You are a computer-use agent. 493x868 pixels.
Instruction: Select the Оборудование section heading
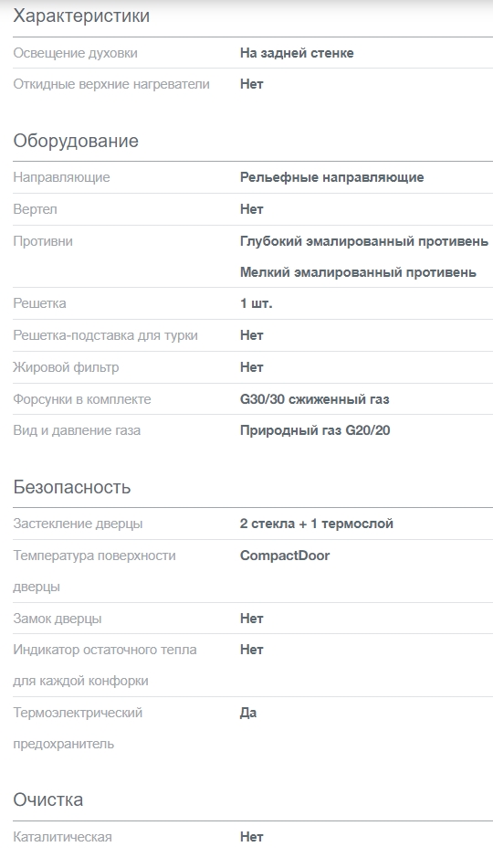coord(76,141)
